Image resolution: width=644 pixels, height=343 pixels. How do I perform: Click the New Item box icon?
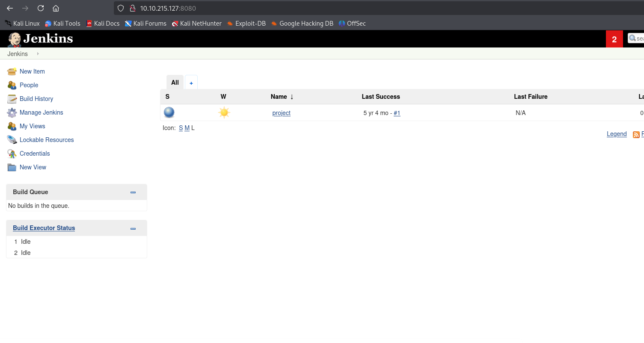tap(12, 71)
